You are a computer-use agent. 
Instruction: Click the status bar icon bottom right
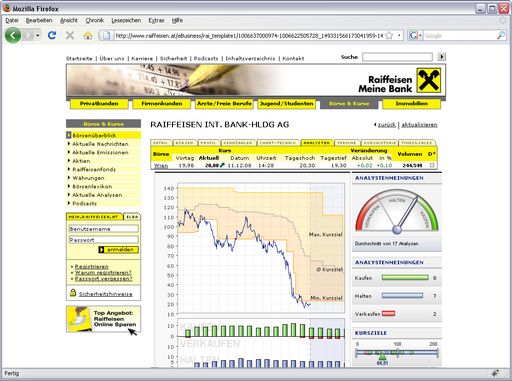[x=495, y=373]
